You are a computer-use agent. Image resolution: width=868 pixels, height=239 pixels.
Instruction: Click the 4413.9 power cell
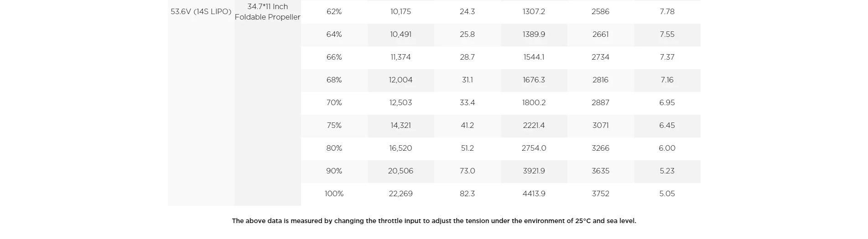click(534, 194)
